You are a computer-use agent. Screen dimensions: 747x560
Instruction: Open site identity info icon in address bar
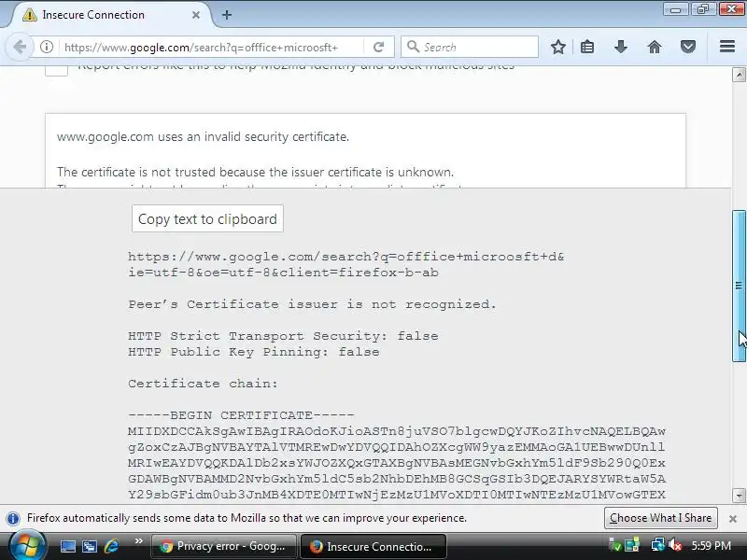(46, 47)
